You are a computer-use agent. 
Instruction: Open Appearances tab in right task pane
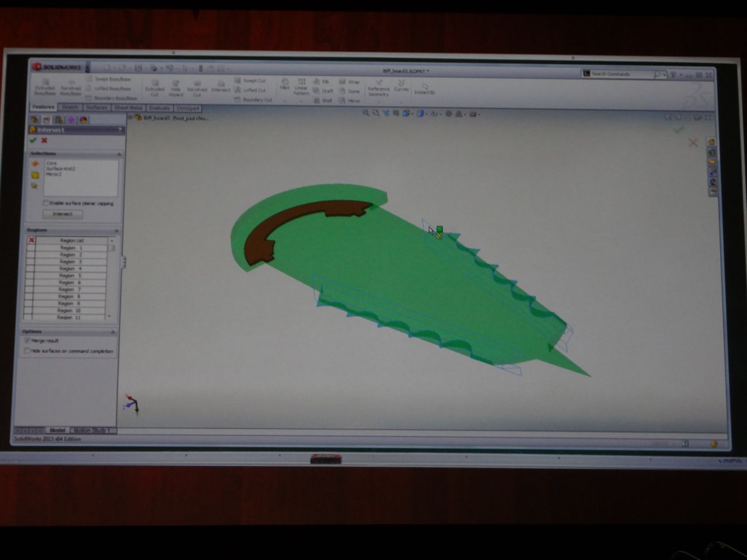(712, 181)
